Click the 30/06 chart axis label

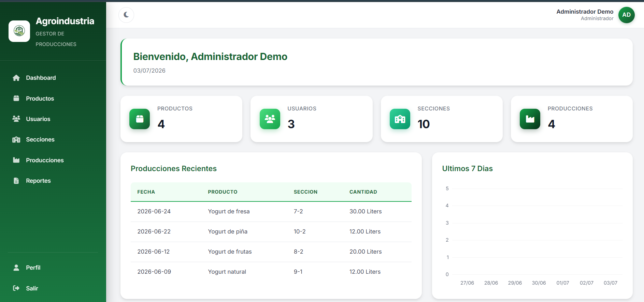pyautogui.click(x=539, y=283)
